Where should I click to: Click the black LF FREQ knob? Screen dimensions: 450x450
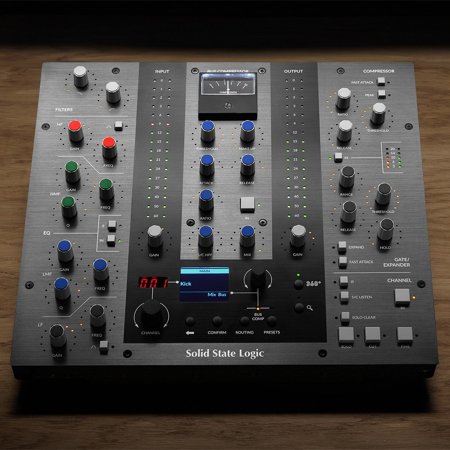click(x=98, y=316)
